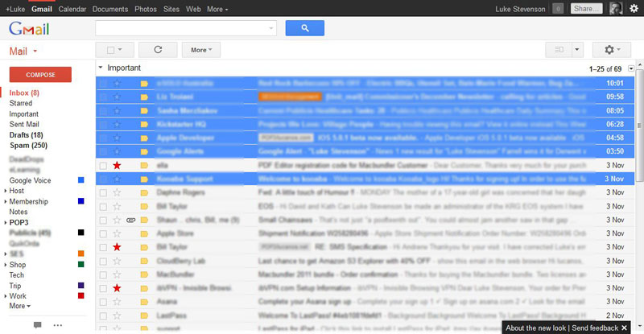This screenshot has height=334, width=644.
Task: Check the SMS Specification email
Action: 103,247
